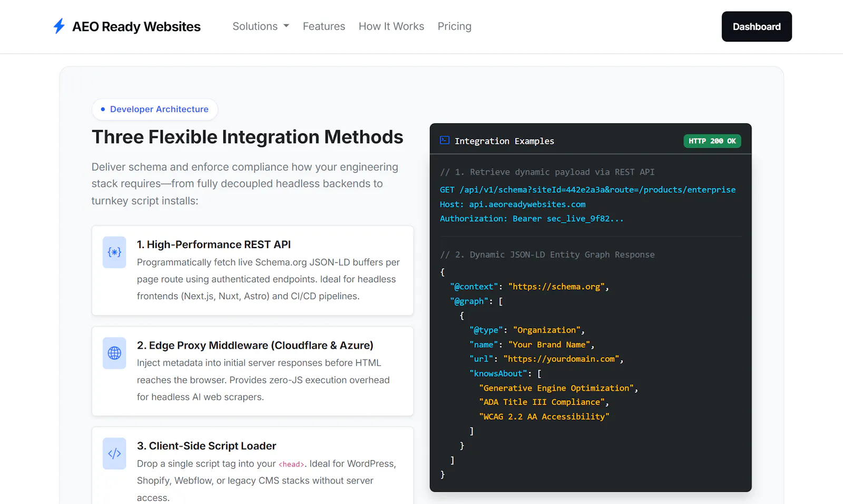Viewport: 843px width, 504px height.
Task: Click the lightning bolt logo icon
Action: pos(59,26)
